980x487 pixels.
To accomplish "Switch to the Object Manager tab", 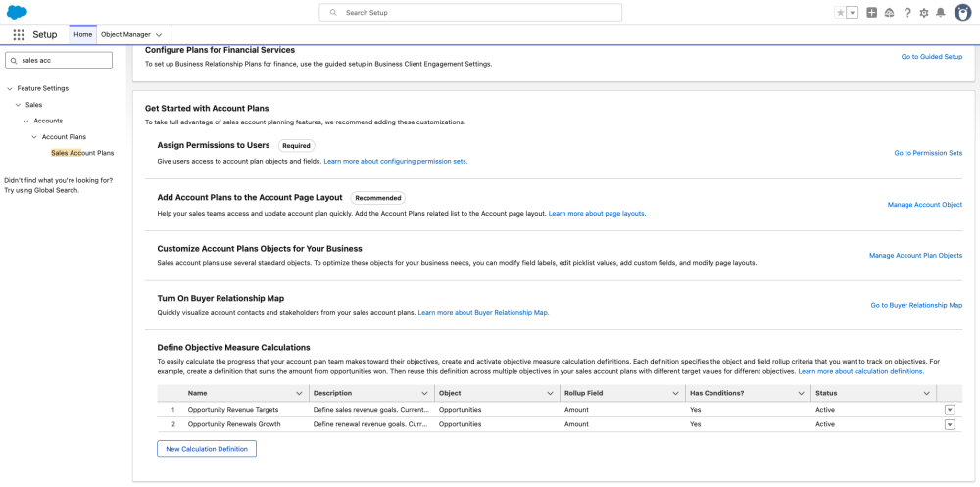I will [125, 35].
